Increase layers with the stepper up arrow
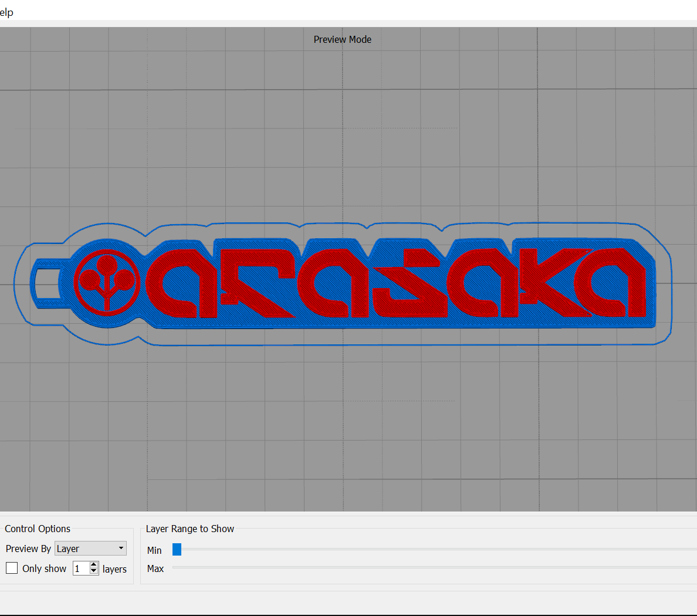The width and height of the screenshot is (697, 616). click(x=93, y=564)
